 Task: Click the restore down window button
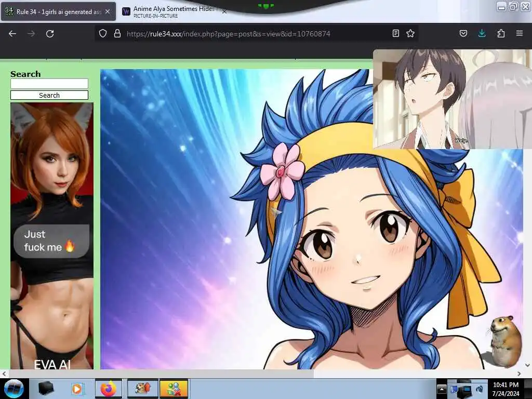coord(513,6)
